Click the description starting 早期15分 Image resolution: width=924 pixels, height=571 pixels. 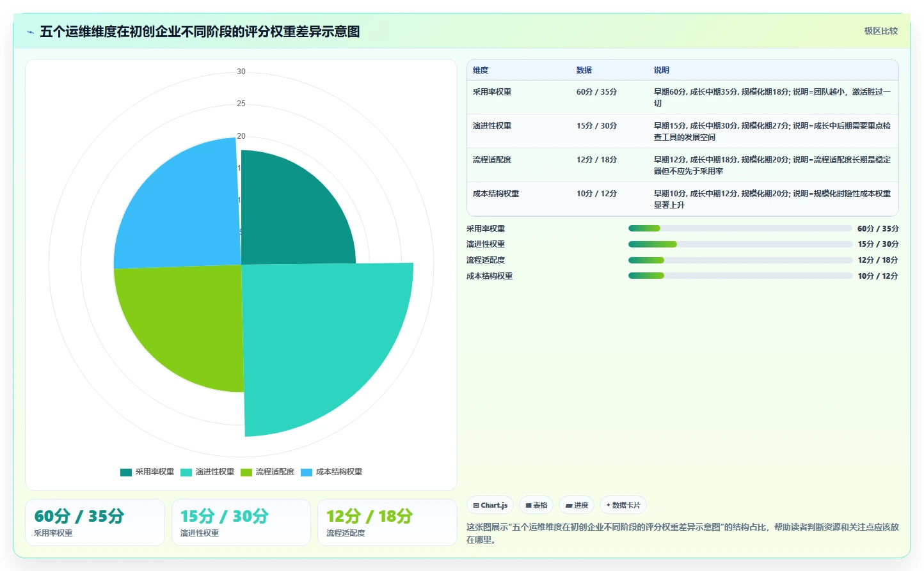click(772, 131)
